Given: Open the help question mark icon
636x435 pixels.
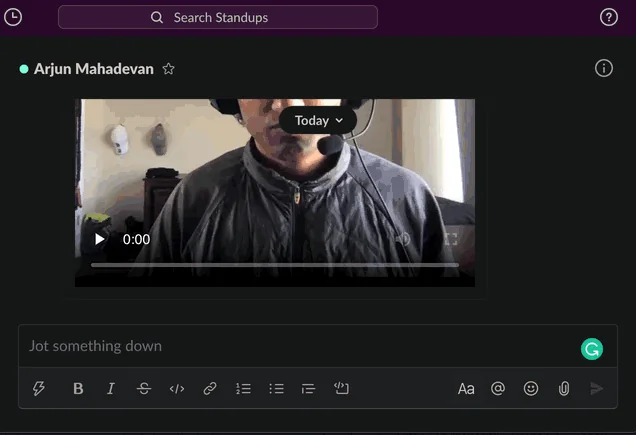Looking at the screenshot, I should point(609,17).
